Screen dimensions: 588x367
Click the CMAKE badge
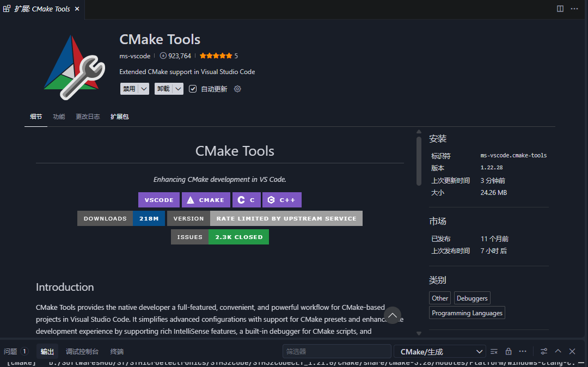coord(206,200)
